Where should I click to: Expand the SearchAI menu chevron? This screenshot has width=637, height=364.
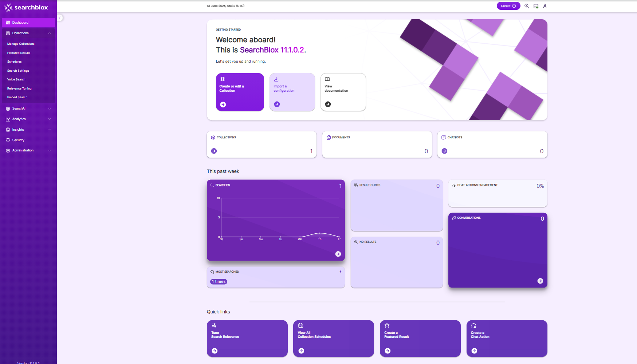pyautogui.click(x=50, y=108)
